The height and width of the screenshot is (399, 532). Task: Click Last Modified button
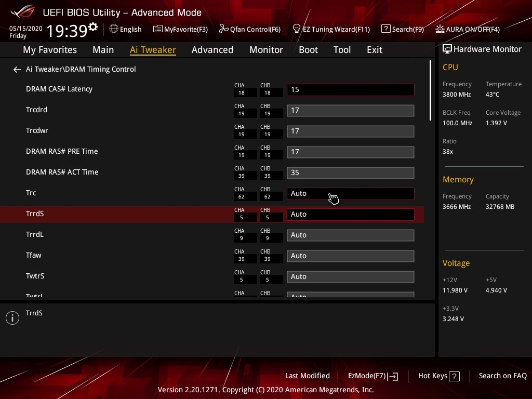point(307,376)
